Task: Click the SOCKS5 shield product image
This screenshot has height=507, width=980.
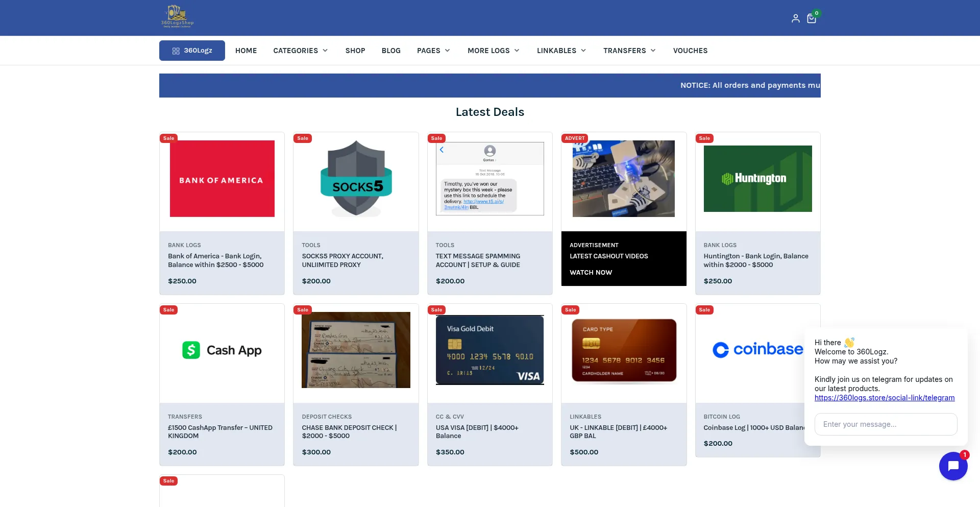Action: [356, 179]
